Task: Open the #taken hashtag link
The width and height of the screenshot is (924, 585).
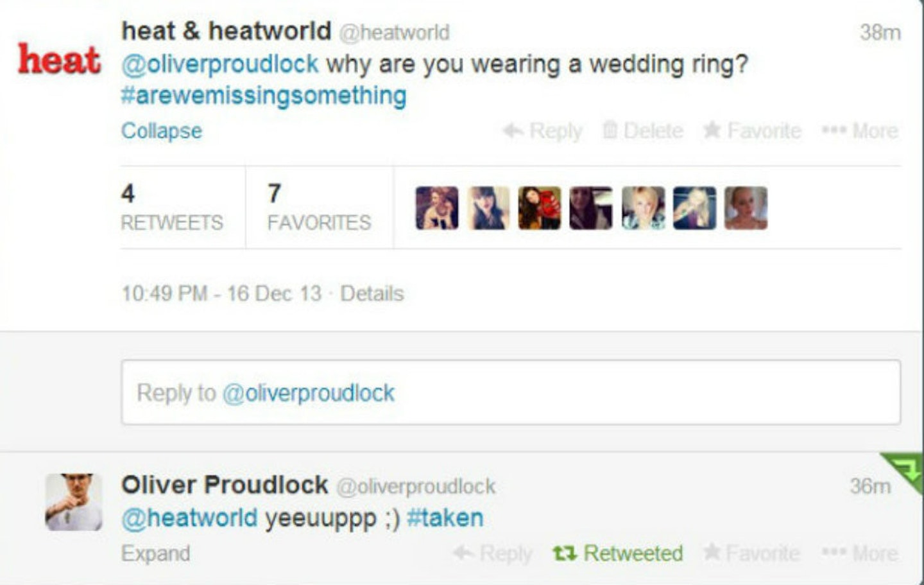Action: [445, 518]
